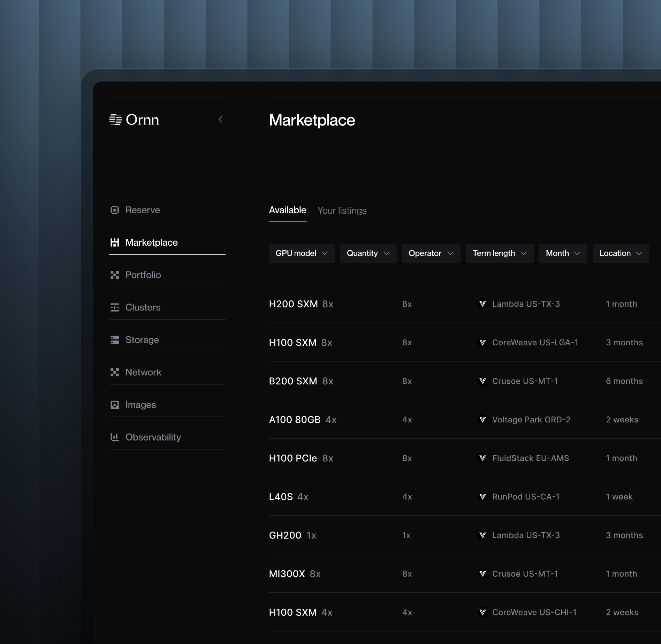Select the H100 SXM 4x listing
Viewport: 661px width, 644px height.
301,612
